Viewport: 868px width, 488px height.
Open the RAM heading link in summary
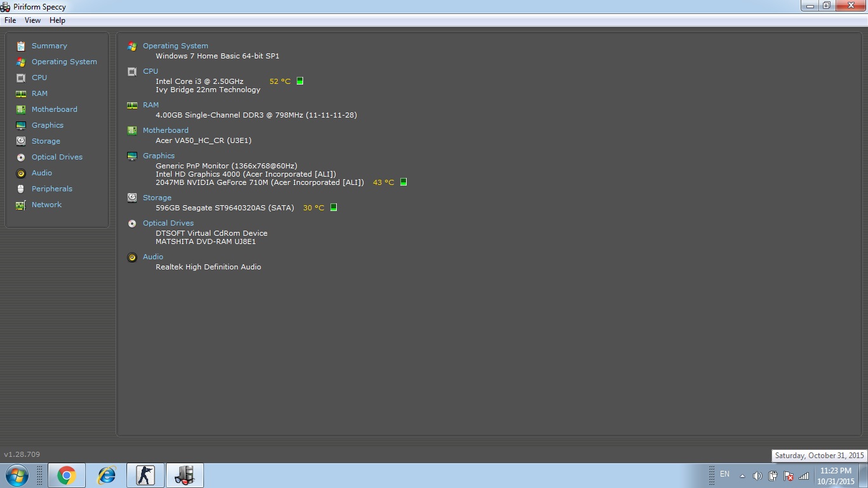[x=151, y=105]
